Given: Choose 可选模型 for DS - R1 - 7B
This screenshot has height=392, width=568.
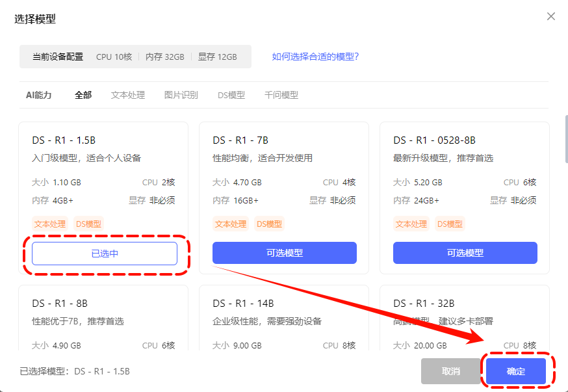Looking at the screenshot, I should coord(285,253).
